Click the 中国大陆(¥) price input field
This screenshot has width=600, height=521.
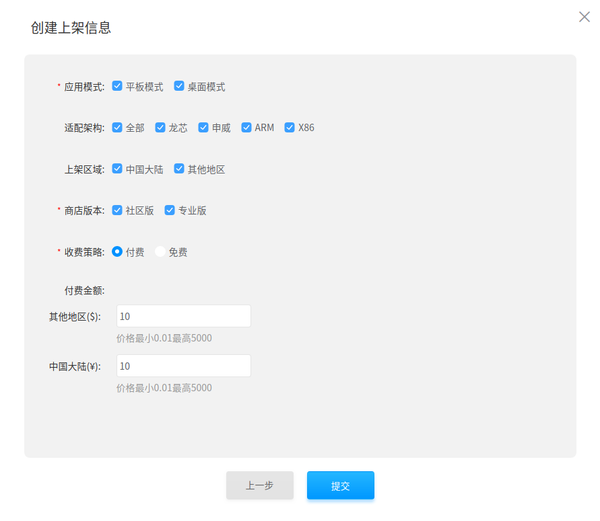(x=184, y=366)
